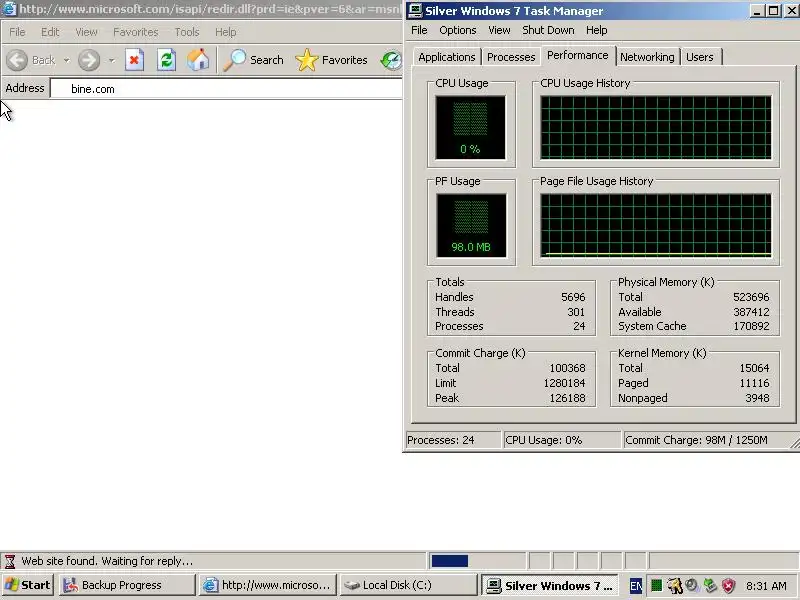Click the gray speaker volume tray icon
The width and height of the screenshot is (800, 600).
coord(692,585)
